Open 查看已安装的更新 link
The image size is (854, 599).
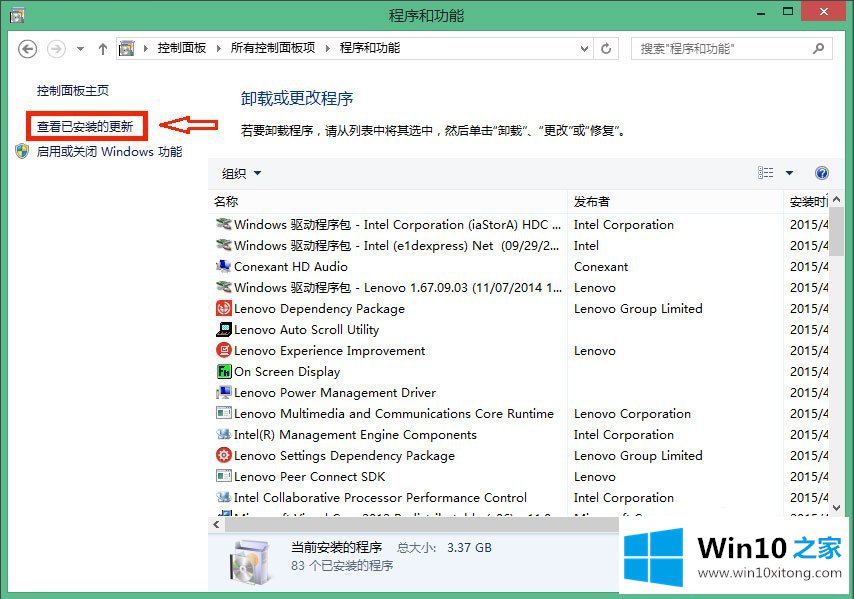click(x=85, y=126)
